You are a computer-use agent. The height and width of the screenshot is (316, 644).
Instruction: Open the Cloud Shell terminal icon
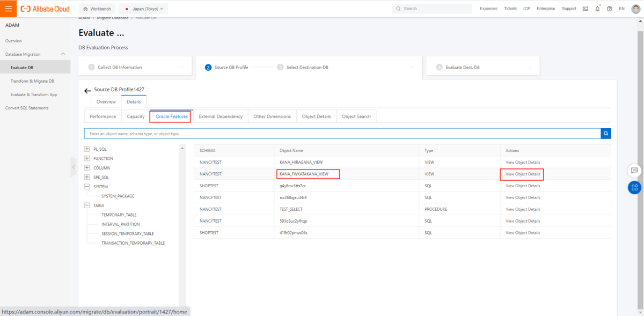point(585,9)
